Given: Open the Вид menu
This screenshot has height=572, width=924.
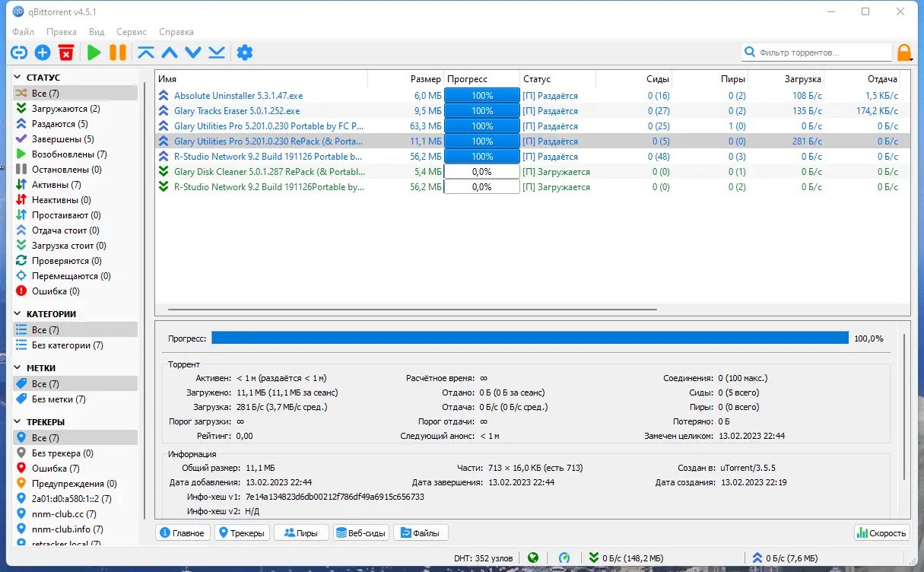Looking at the screenshot, I should pyautogui.click(x=97, y=32).
